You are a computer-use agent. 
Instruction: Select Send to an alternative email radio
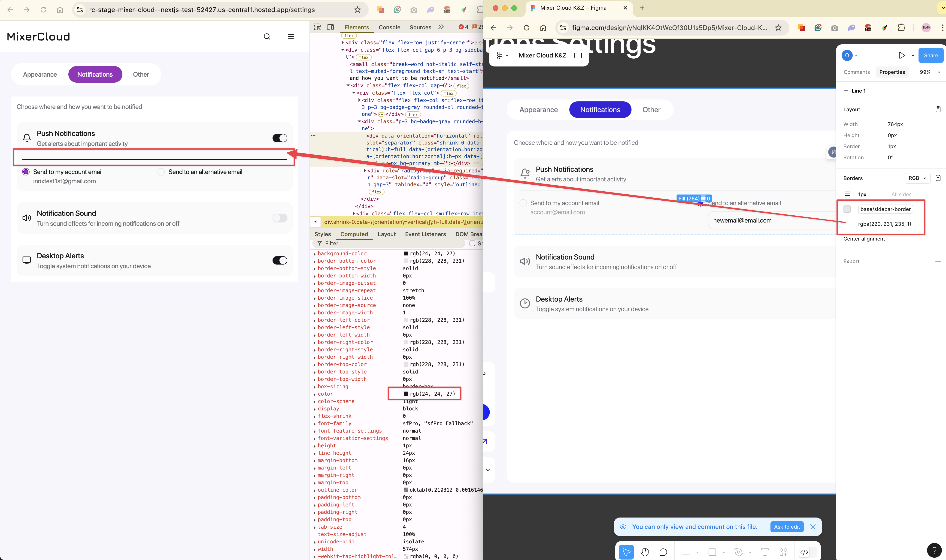[161, 172]
